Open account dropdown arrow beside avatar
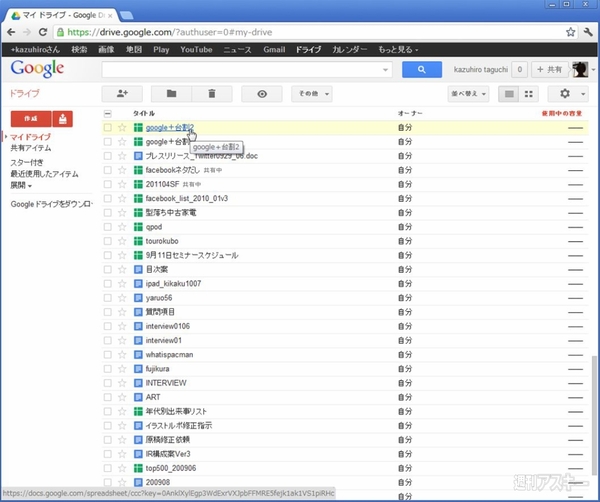 click(593, 70)
